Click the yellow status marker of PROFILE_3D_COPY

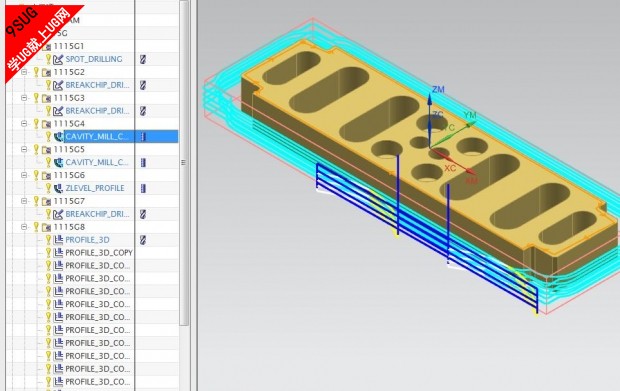click(x=48, y=253)
